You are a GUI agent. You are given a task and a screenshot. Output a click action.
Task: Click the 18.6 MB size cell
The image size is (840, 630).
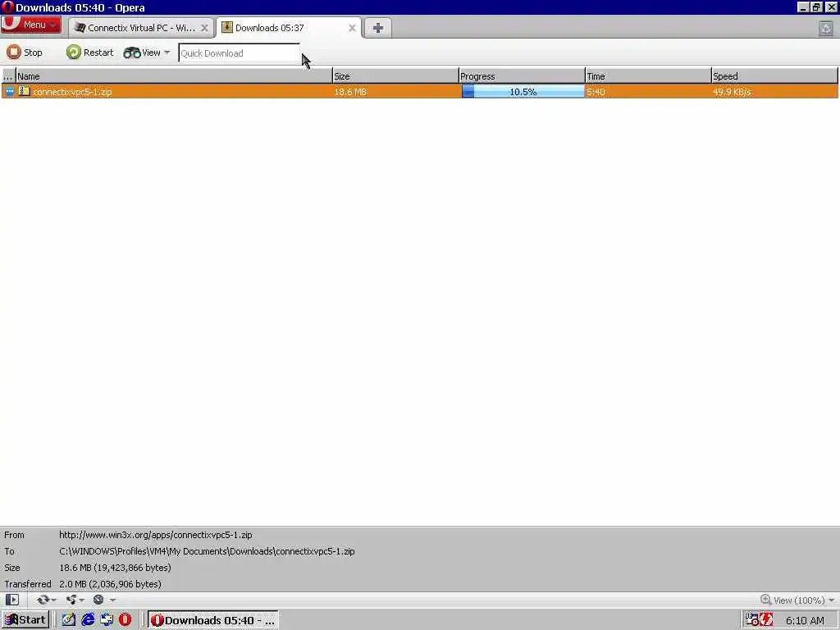[350, 92]
